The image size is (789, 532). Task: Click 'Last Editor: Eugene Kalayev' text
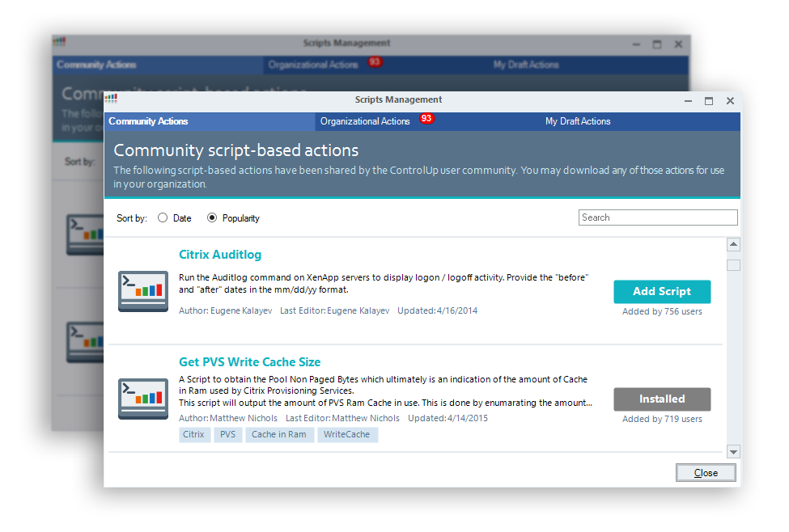[x=335, y=310]
